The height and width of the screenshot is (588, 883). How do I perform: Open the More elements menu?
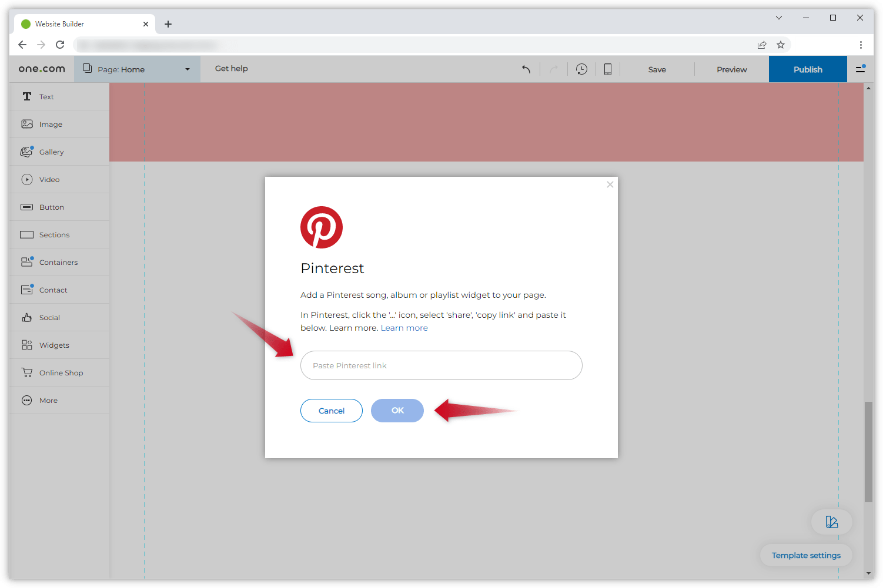[x=48, y=400]
